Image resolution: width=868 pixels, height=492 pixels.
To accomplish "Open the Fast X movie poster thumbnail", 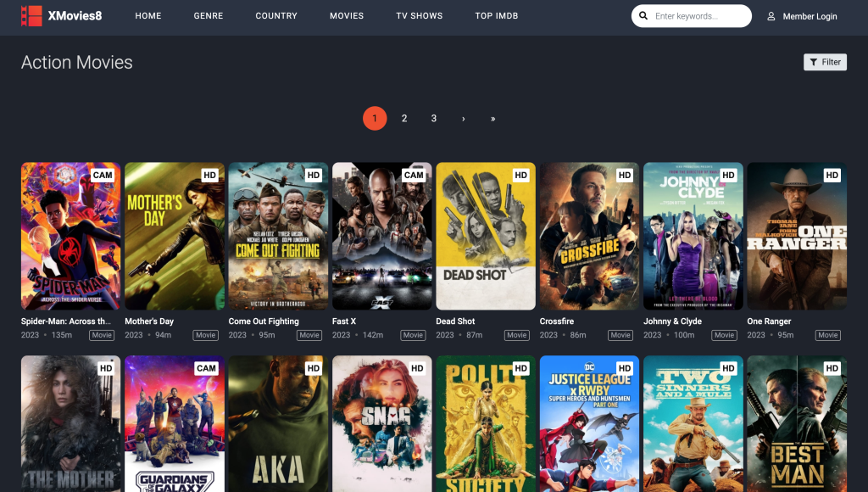I will (381, 236).
